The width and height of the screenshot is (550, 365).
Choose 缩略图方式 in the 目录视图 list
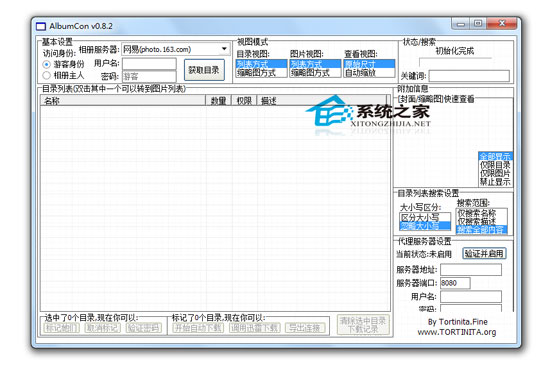[261, 73]
